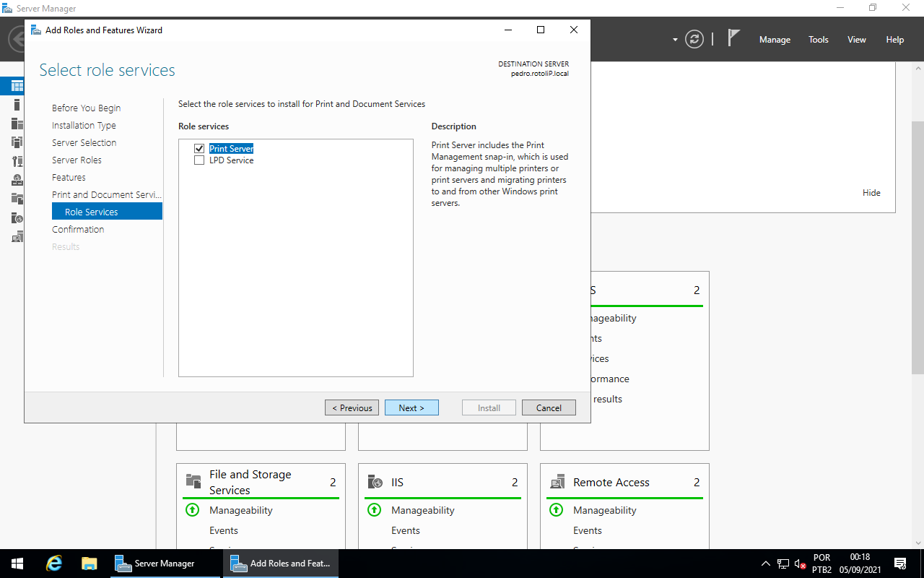Jump to the Confirmation wizard step
Image resolution: width=924 pixels, height=578 pixels.
pos(78,229)
